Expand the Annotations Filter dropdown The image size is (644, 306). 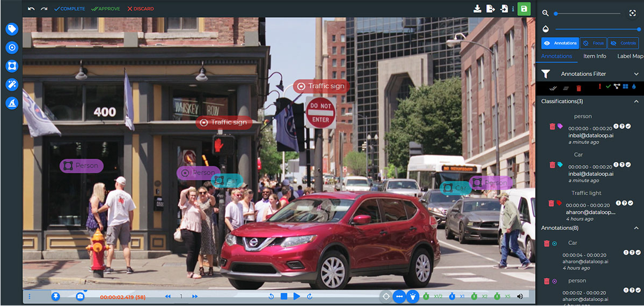click(636, 74)
